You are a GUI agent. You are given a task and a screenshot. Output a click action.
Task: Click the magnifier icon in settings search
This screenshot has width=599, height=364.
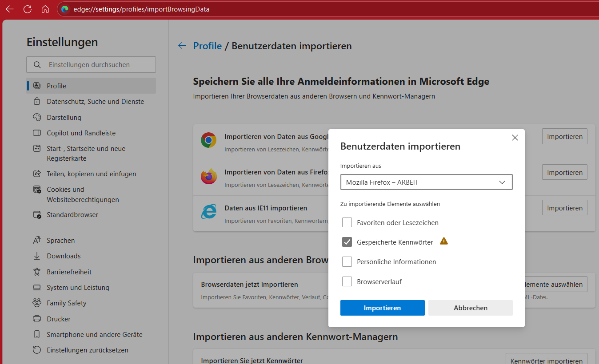(x=37, y=65)
